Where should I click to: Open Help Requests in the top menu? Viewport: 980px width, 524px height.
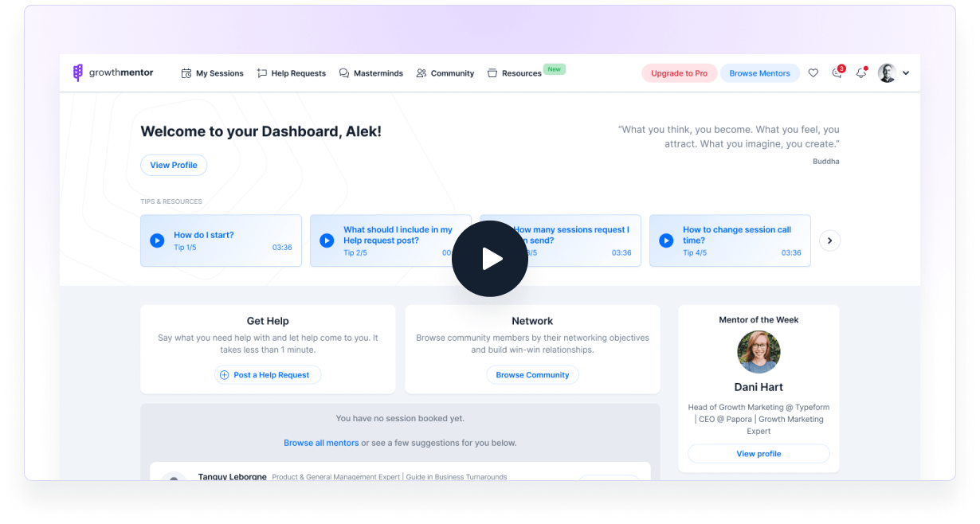(292, 73)
